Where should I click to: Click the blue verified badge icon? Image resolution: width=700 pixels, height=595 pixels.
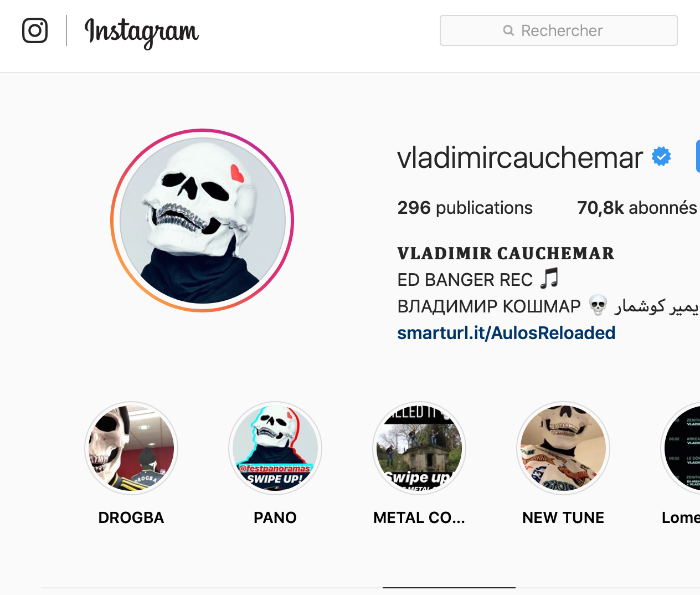coord(661,156)
